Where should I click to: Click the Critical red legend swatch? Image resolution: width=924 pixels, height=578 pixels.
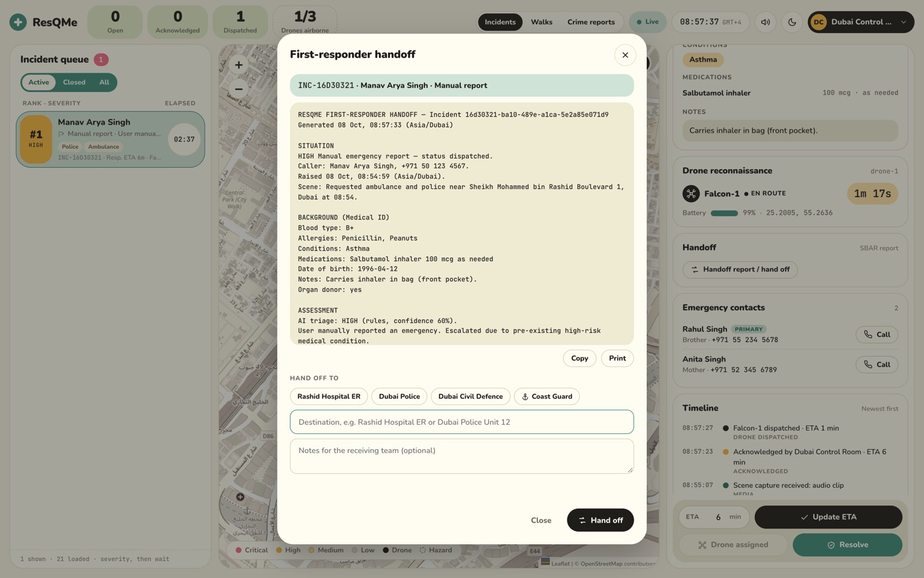tap(240, 550)
